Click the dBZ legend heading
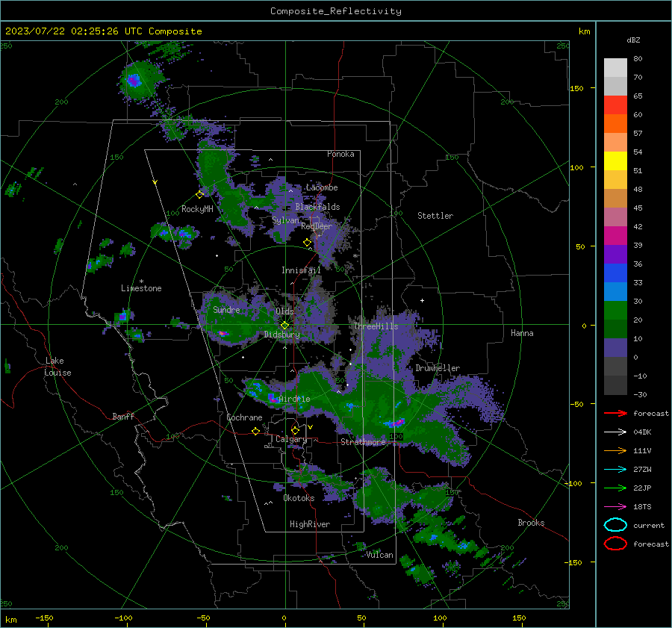 pyautogui.click(x=633, y=40)
